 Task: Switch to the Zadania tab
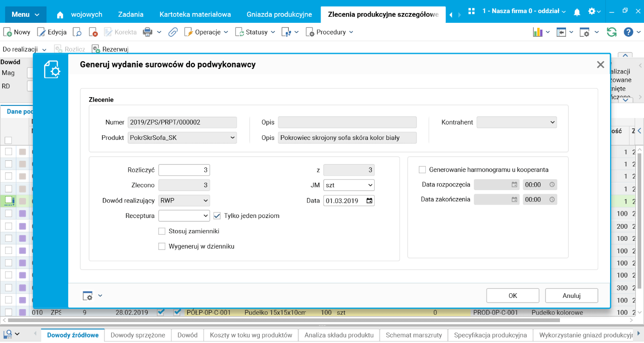[x=130, y=14]
